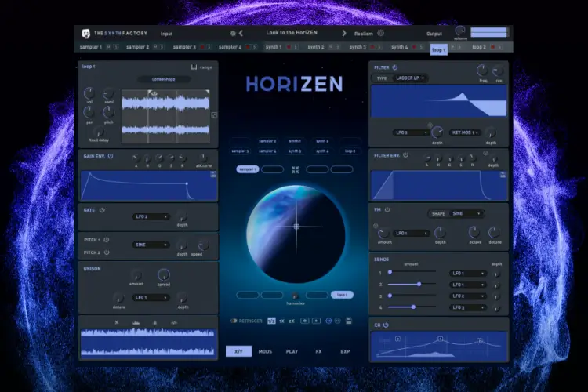Enable the Pitch 1 power button
588x392 pixels.
click(106, 240)
